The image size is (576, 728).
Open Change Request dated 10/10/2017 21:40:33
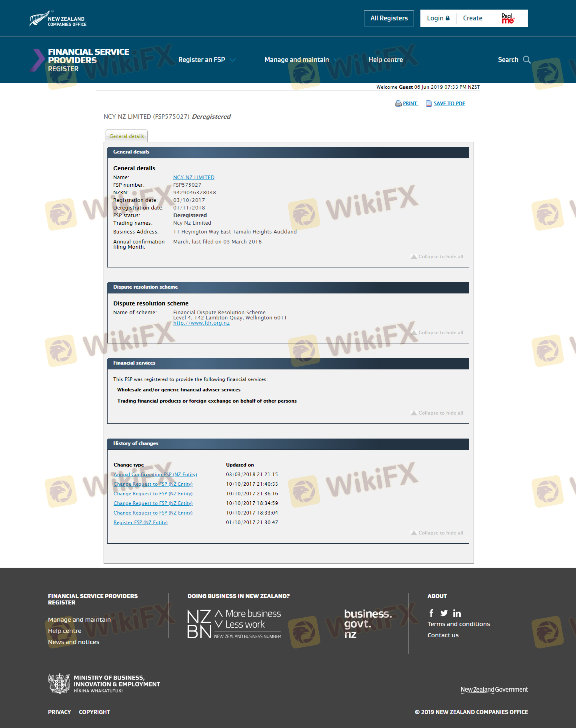tap(153, 484)
